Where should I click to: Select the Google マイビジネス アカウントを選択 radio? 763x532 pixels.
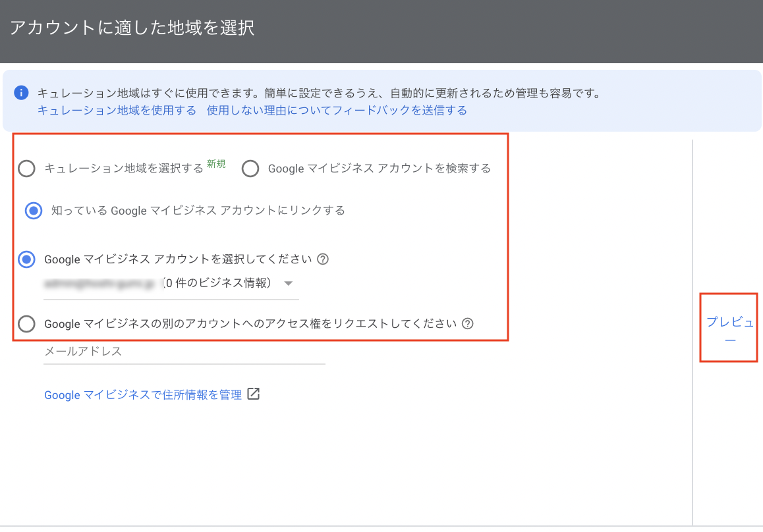tap(26, 259)
